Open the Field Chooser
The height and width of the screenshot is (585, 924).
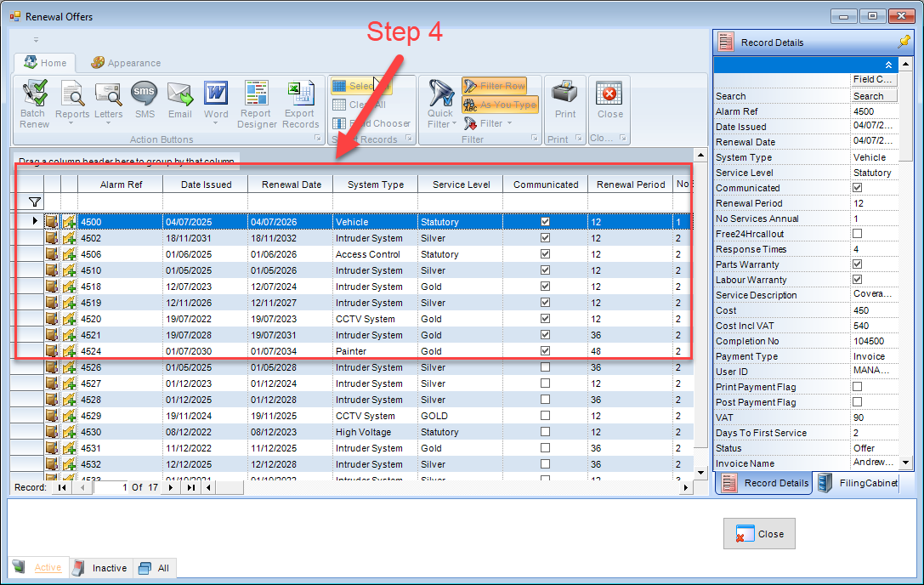(371, 123)
